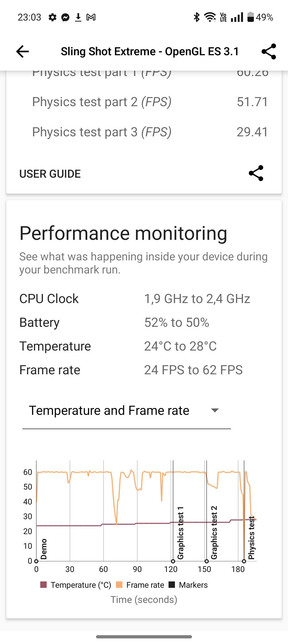Tap the back arrow in the header
The image size is (288, 644).
22,51
